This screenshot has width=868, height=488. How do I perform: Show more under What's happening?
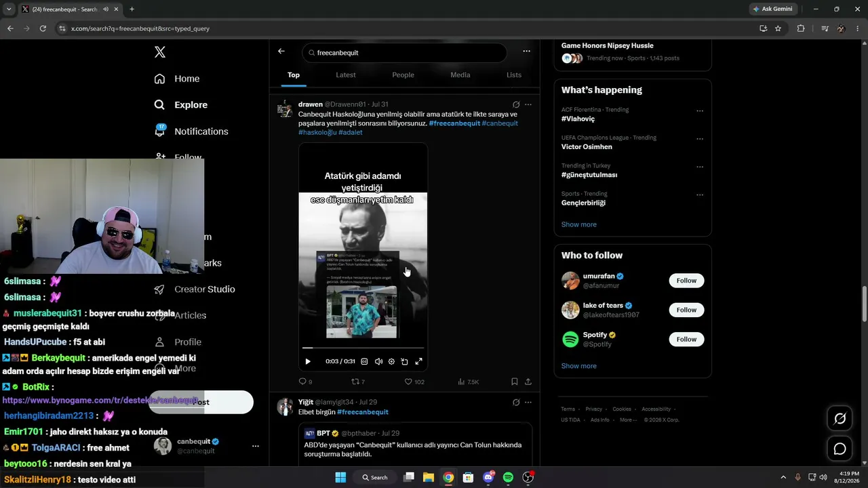pyautogui.click(x=579, y=225)
